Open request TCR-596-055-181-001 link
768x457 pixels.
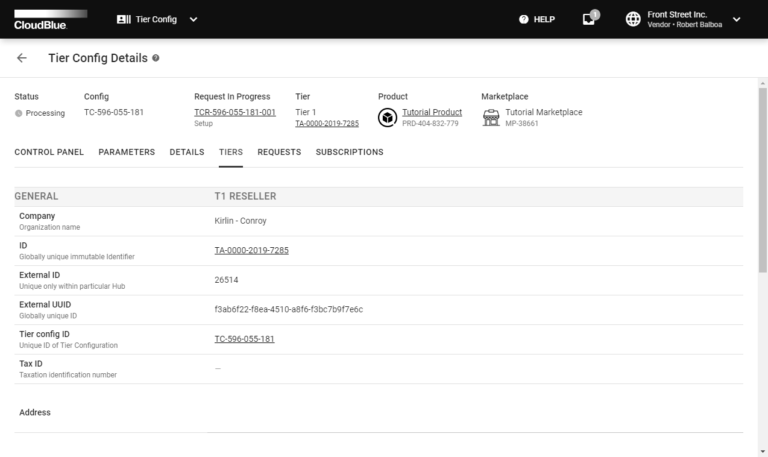[x=235, y=112]
